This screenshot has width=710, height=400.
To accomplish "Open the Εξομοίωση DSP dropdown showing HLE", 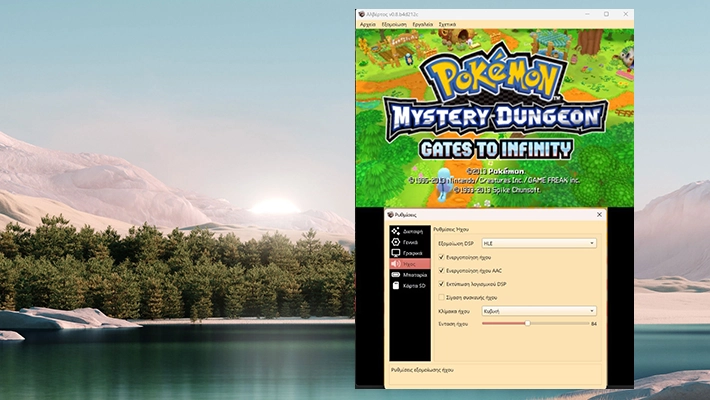I will click(539, 243).
